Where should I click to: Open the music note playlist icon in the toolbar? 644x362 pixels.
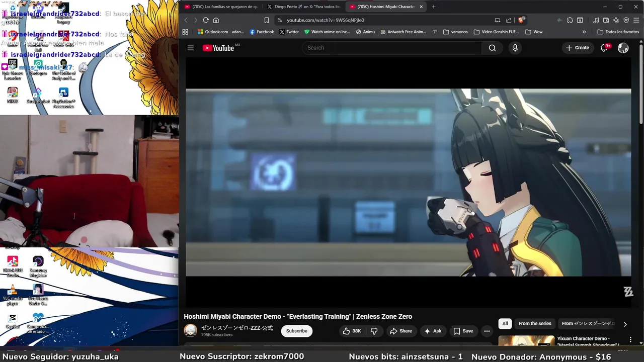pyautogui.click(x=596, y=20)
